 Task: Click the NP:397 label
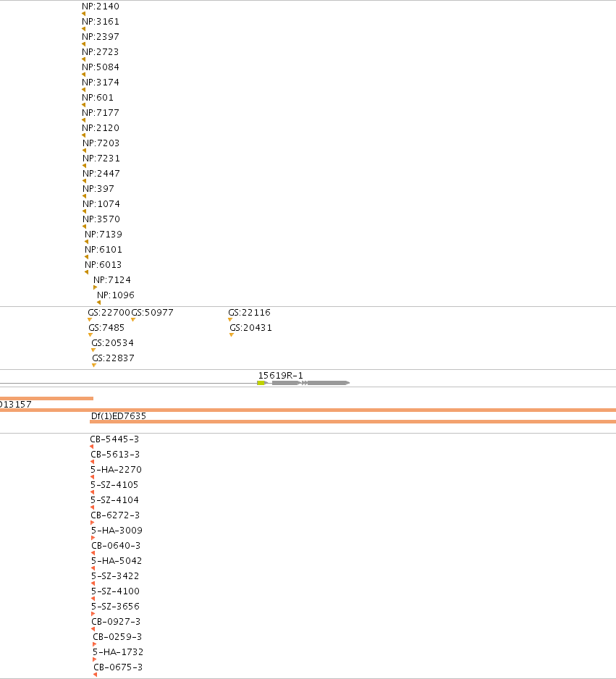click(98, 188)
